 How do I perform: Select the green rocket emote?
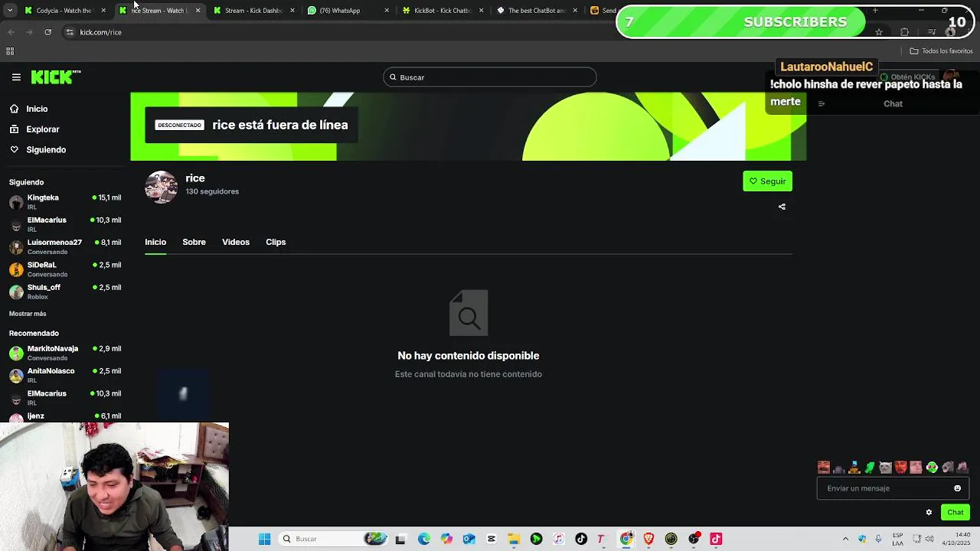870,468
